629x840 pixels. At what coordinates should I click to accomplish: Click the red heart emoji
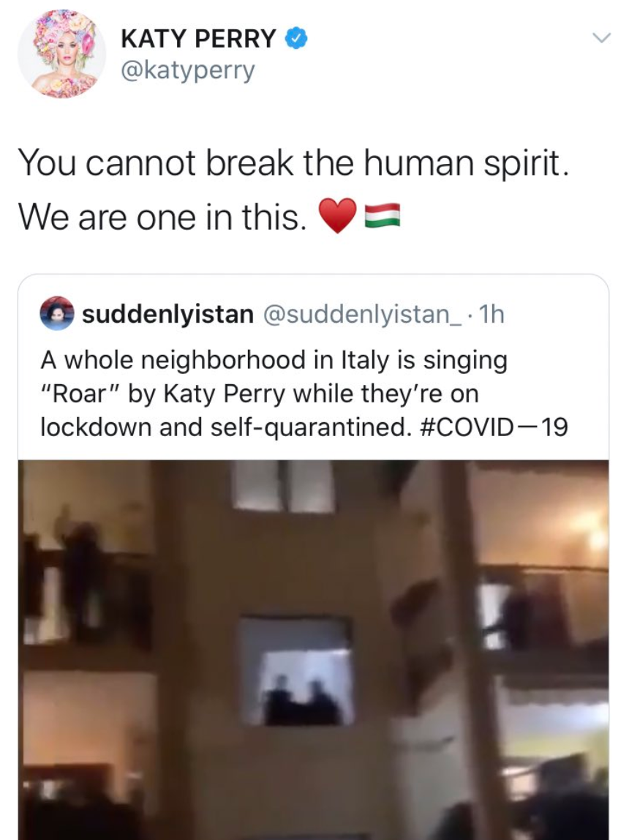click(337, 215)
